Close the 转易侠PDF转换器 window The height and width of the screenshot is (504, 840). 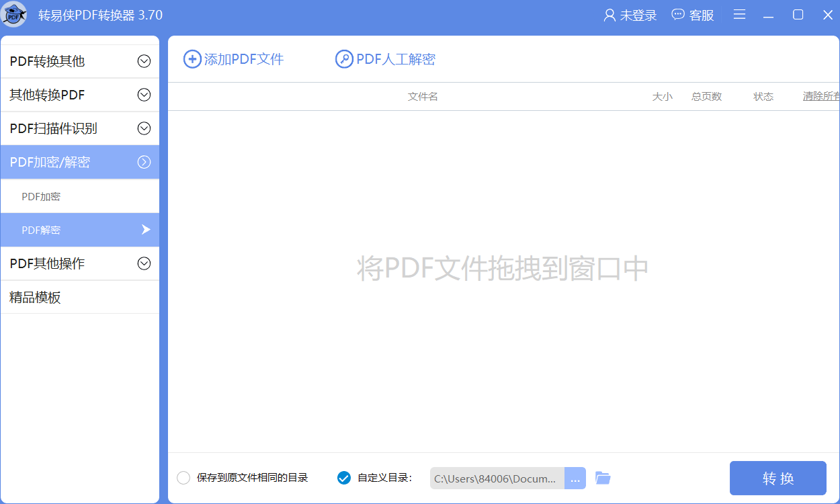[828, 15]
